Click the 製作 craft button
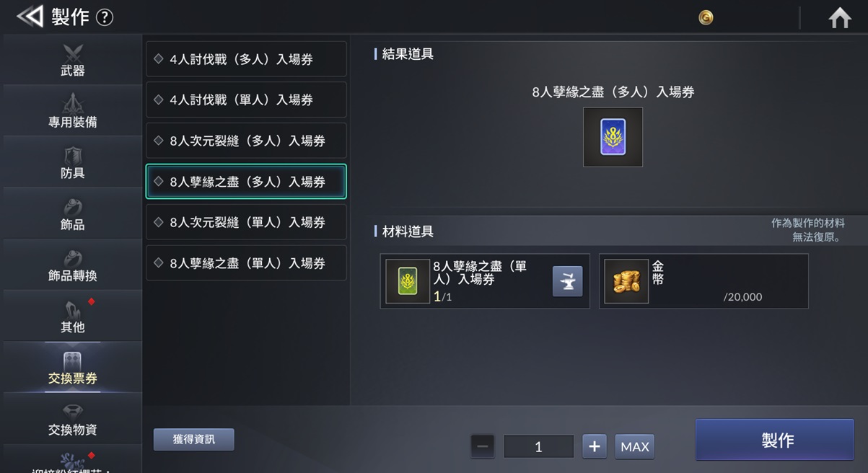The width and height of the screenshot is (868, 473). tap(775, 440)
